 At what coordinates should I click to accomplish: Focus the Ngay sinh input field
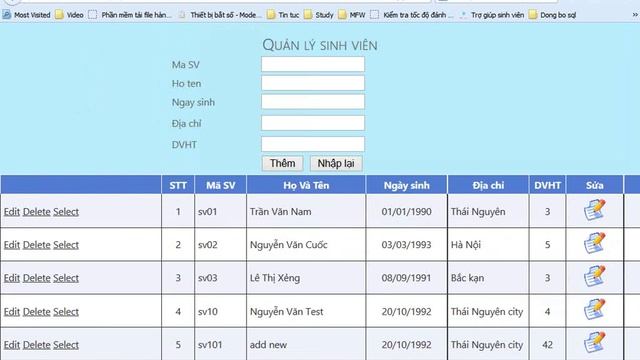(x=313, y=102)
